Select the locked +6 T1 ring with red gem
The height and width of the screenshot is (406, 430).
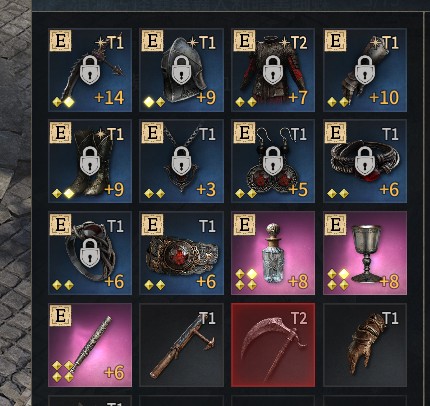pyautogui.click(x=365, y=161)
